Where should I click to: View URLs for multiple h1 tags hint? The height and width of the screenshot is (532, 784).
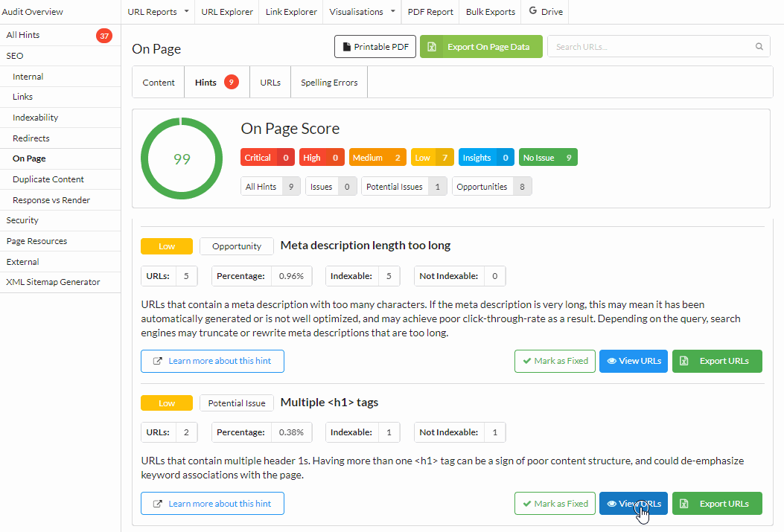point(634,504)
